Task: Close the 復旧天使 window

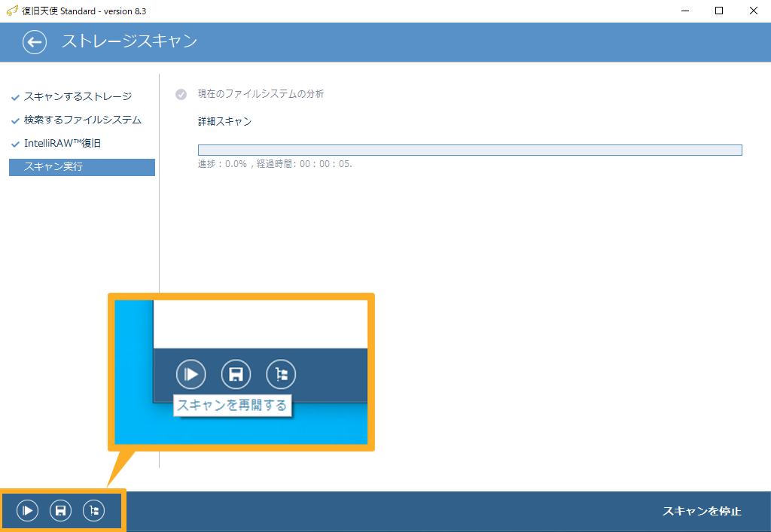Action: coord(753,11)
